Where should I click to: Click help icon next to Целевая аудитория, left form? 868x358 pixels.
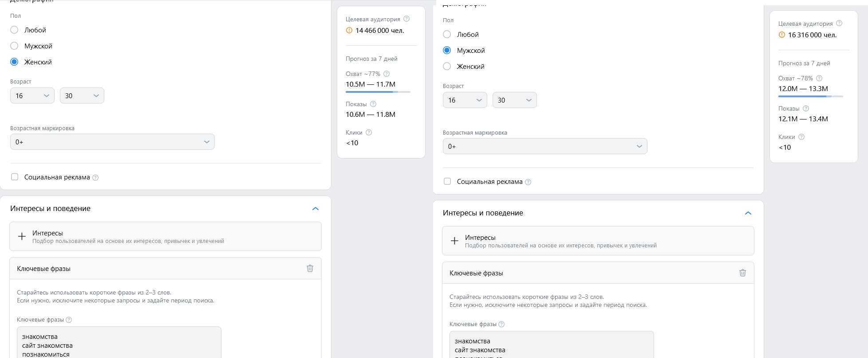[x=406, y=19]
